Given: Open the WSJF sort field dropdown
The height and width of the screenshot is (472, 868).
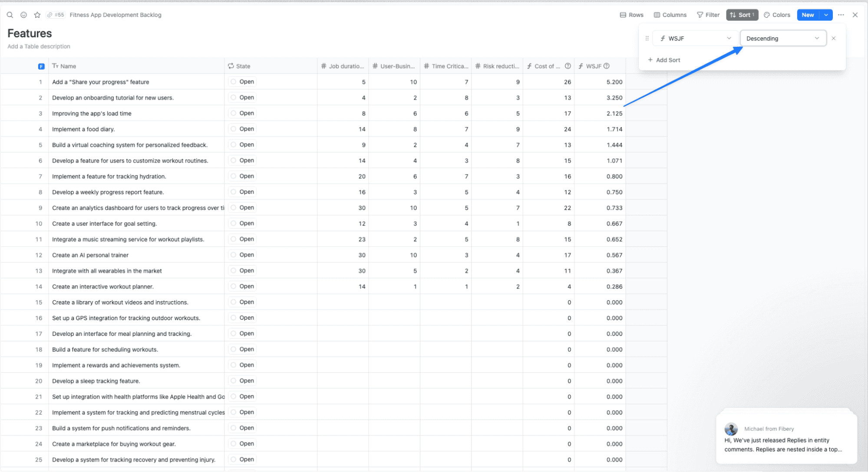Looking at the screenshot, I should click(695, 38).
